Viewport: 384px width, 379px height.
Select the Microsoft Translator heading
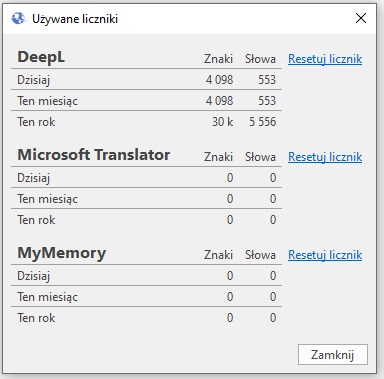click(94, 155)
